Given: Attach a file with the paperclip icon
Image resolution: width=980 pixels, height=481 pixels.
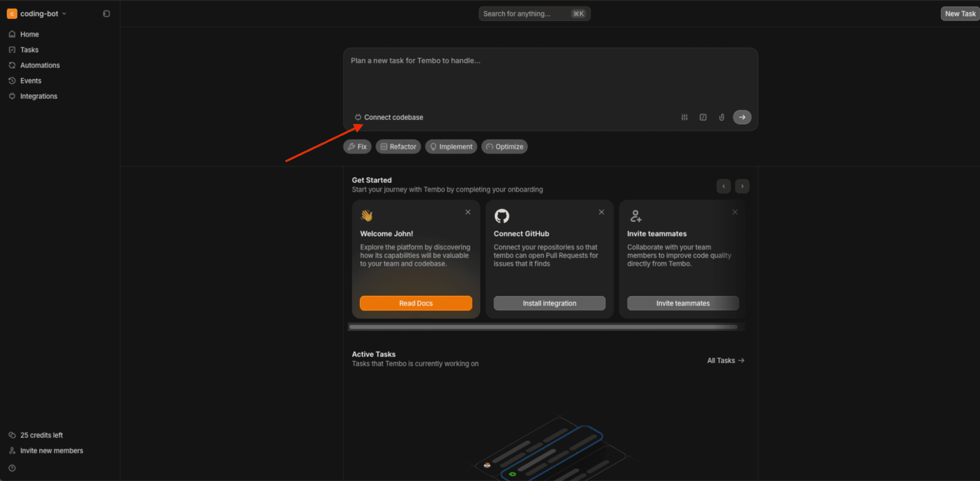Looking at the screenshot, I should point(721,117).
